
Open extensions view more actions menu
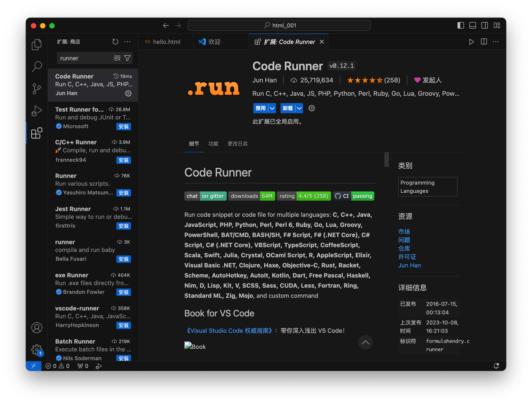(x=127, y=42)
